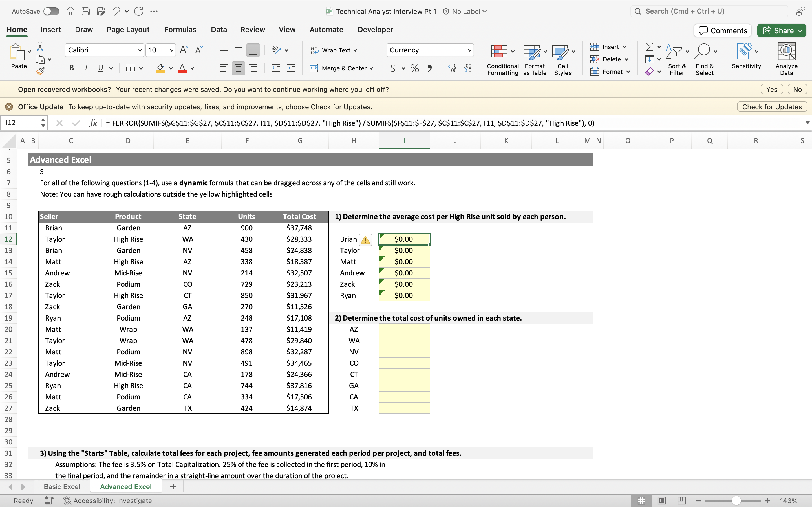Toggle Bold formatting
812x507 pixels.
(x=71, y=68)
